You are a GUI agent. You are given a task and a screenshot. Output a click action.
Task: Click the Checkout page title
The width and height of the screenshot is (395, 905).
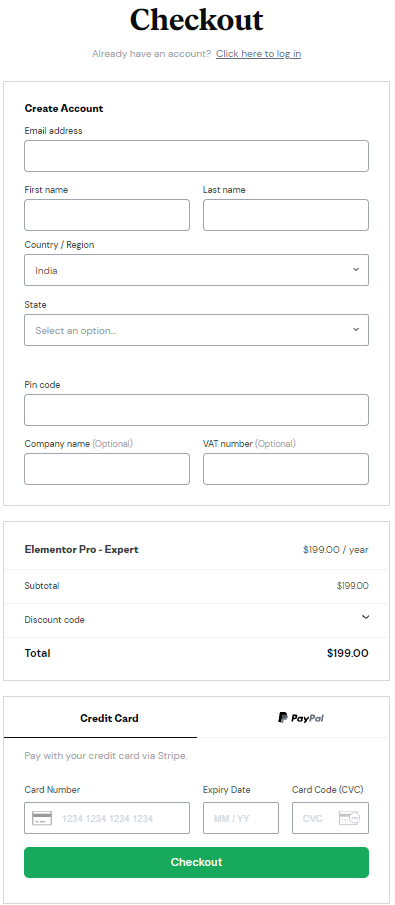(196, 20)
